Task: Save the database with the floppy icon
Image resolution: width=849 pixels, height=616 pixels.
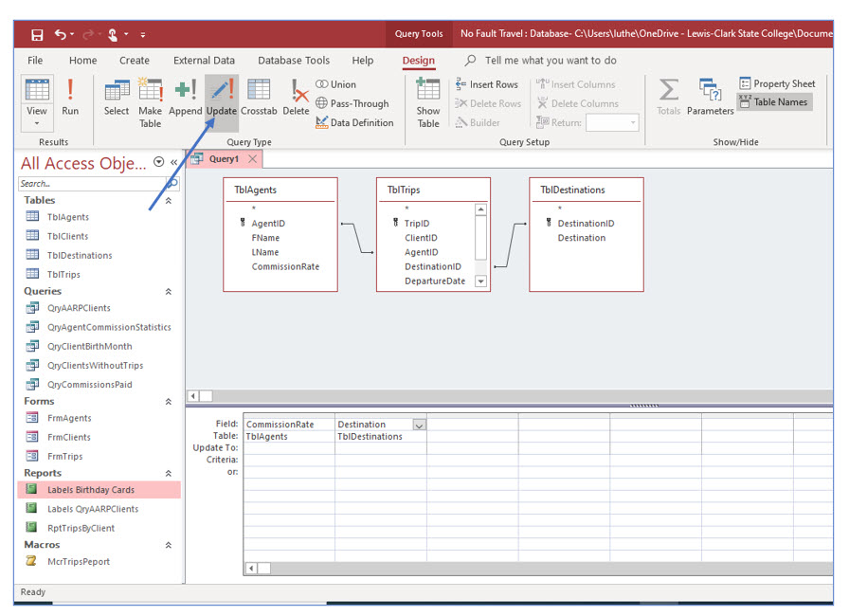Action: click(37, 35)
